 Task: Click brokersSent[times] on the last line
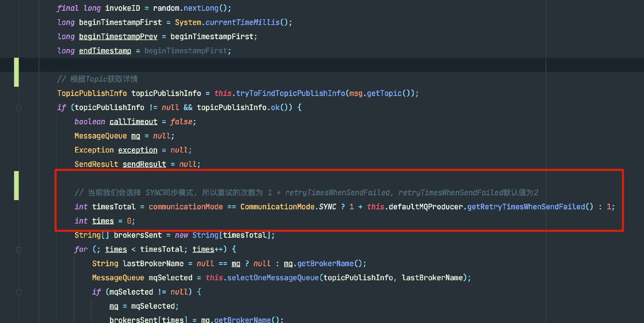click(x=149, y=320)
